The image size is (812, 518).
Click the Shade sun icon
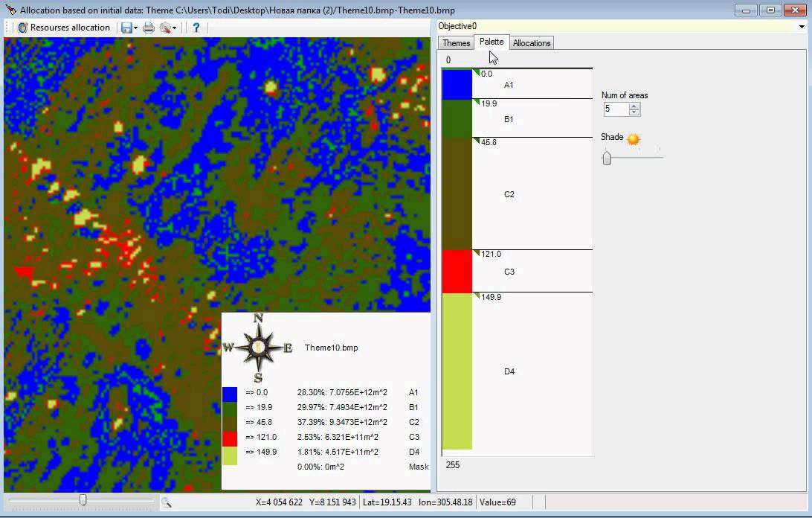(x=634, y=139)
